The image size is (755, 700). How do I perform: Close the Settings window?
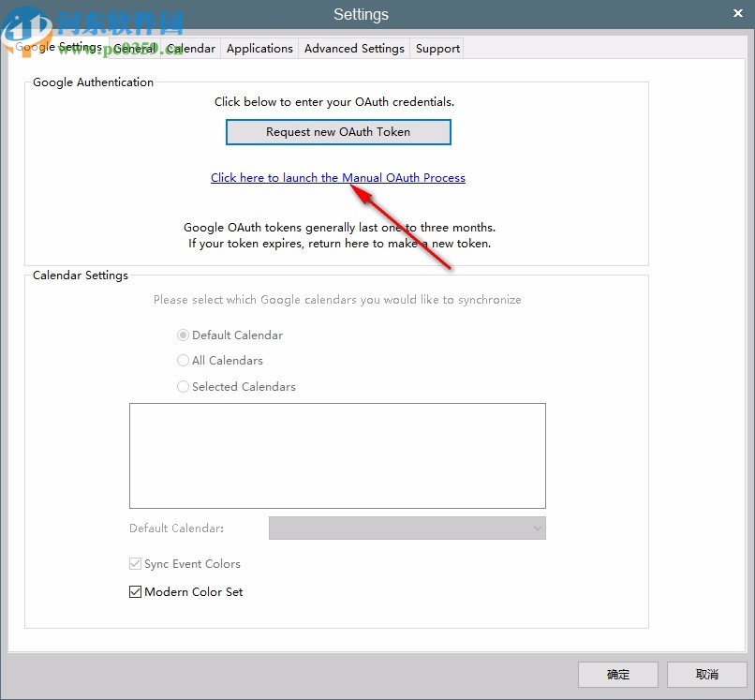(x=738, y=13)
